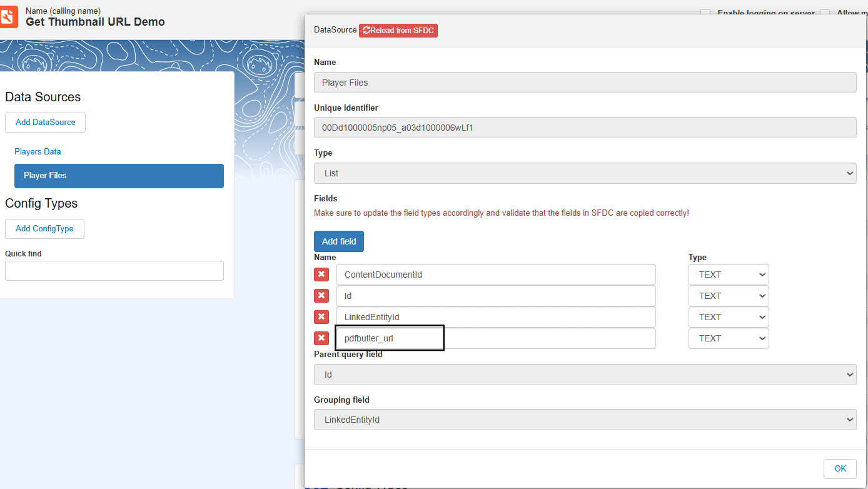Screen dimensions: 868x489
Task: Toggle Enable logging on server checkbox
Action: click(705, 13)
